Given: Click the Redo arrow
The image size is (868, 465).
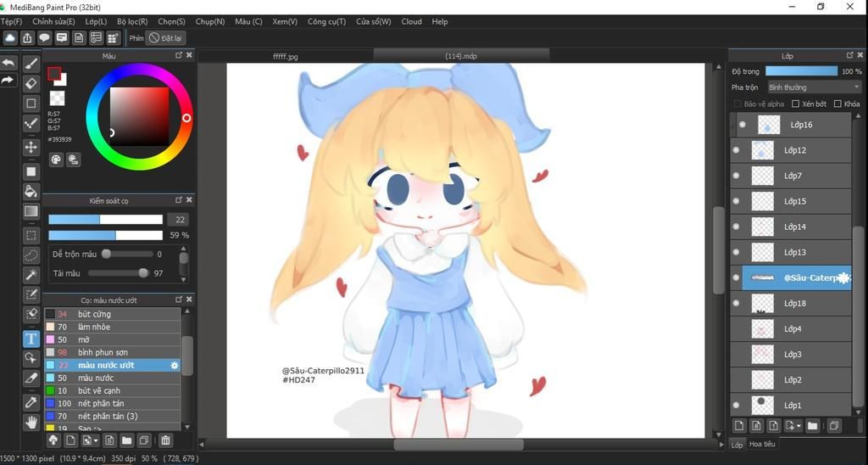Looking at the screenshot, I should (x=8, y=80).
